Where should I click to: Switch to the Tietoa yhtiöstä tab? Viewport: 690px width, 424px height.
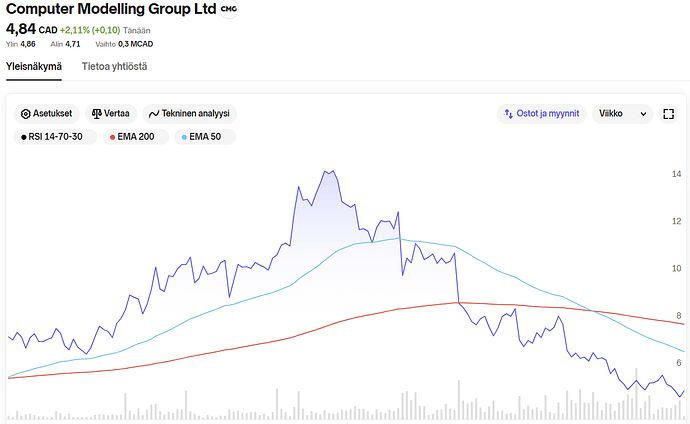(x=114, y=66)
